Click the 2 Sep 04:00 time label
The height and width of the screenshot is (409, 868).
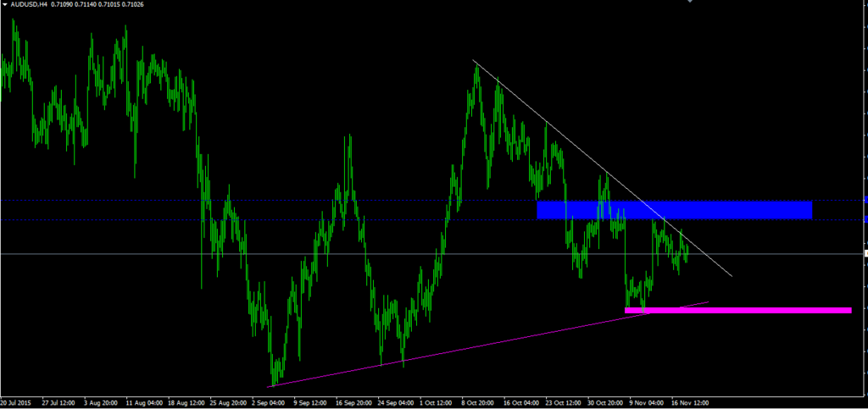268,403
